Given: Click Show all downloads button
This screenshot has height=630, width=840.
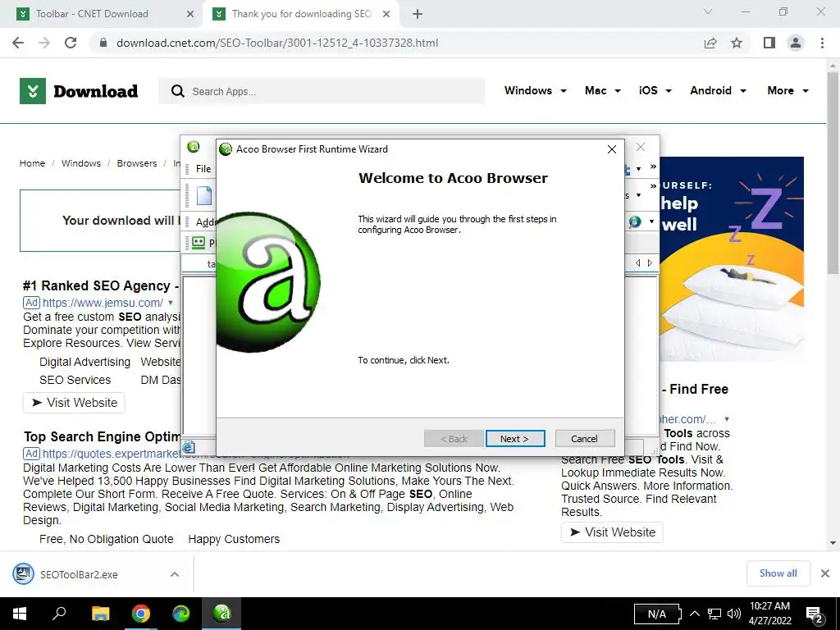Looking at the screenshot, I should tap(778, 573).
